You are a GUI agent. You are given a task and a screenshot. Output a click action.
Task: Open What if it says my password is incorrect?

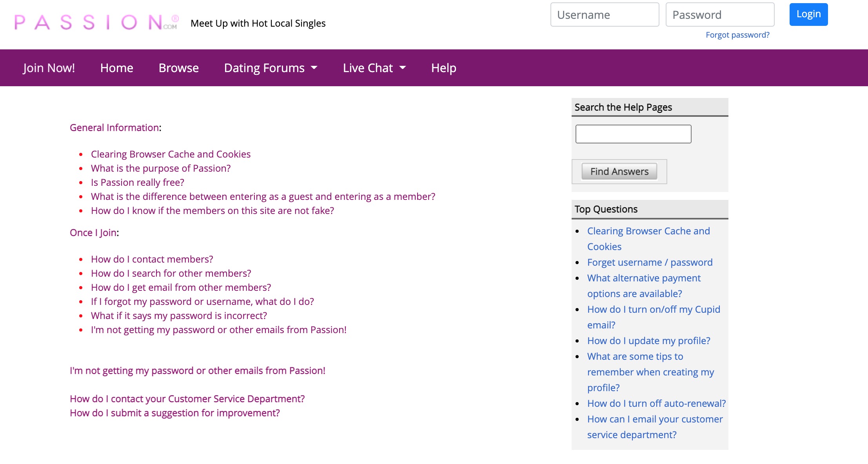pyautogui.click(x=179, y=315)
